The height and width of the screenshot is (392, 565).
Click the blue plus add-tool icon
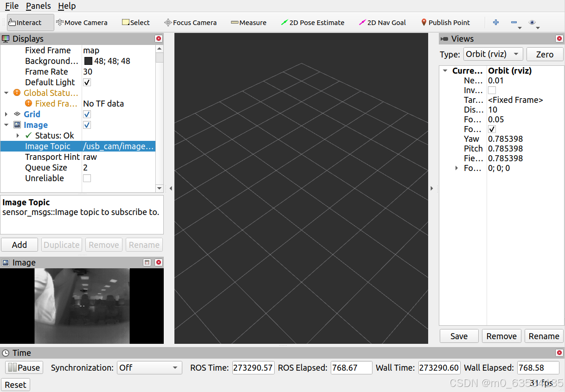[x=496, y=22]
